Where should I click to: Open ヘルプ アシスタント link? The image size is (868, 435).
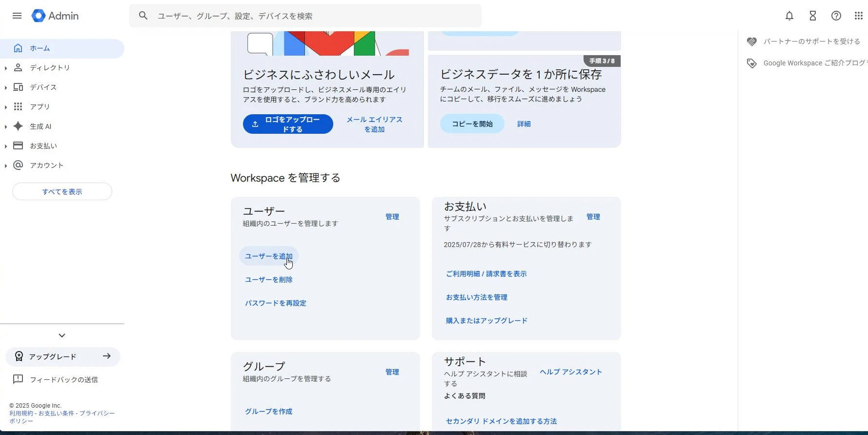click(571, 372)
